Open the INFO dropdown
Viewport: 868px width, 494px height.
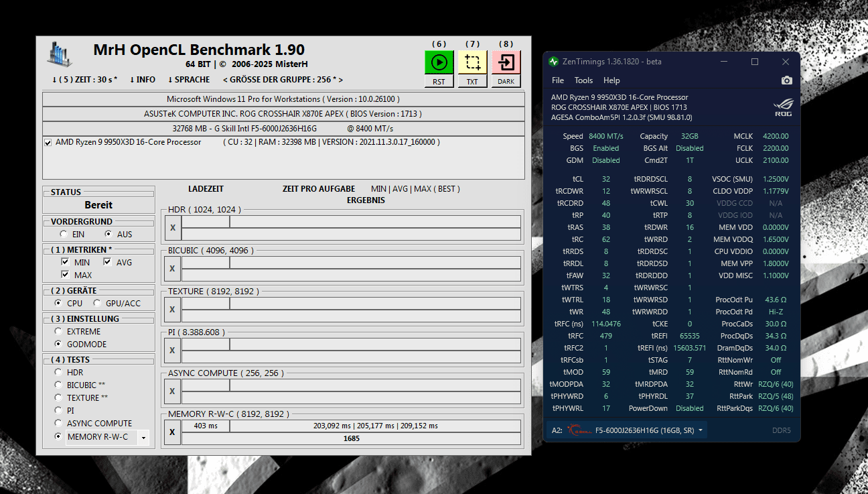(142, 80)
